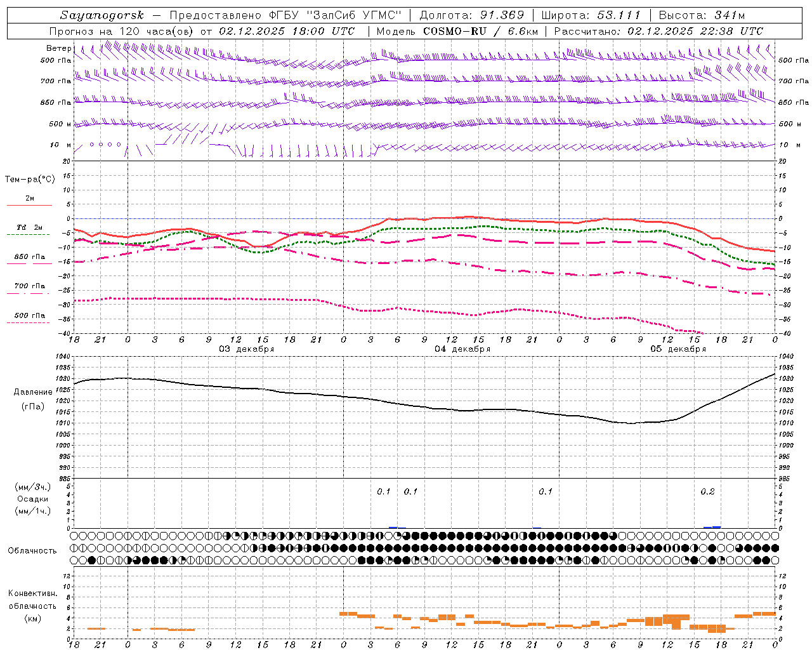Click 'Прогноз на 120 часа(ов)' forecast text

(122, 31)
